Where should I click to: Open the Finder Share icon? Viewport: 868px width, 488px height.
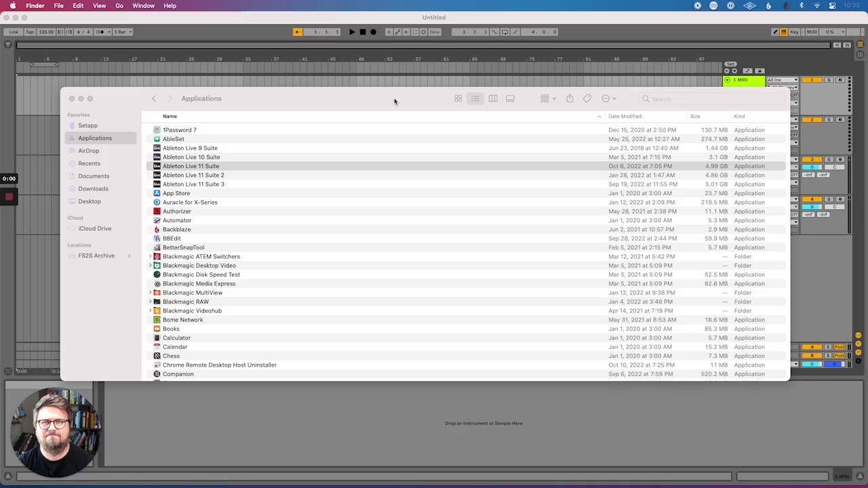point(570,99)
